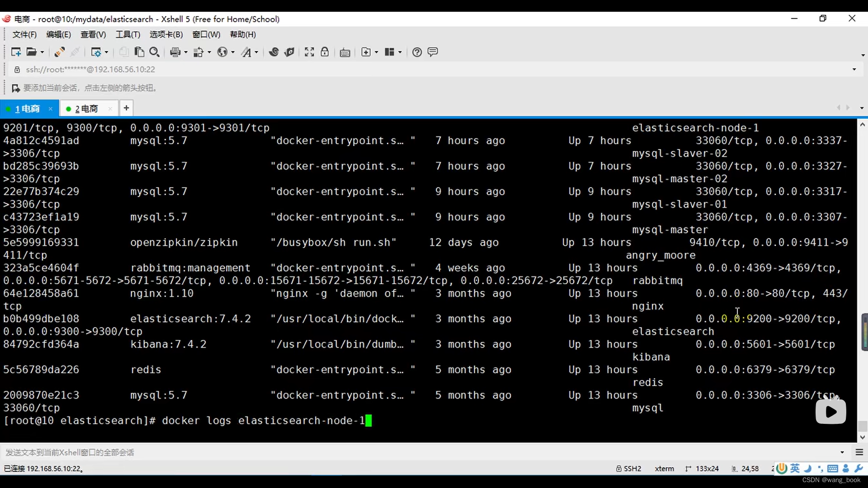Click the New Session icon
The height and width of the screenshot is (488, 868).
[16, 52]
